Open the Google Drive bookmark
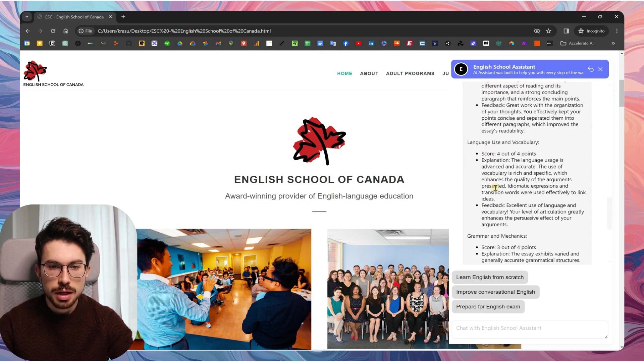The width and height of the screenshot is (644, 362). (x=180, y=43)
